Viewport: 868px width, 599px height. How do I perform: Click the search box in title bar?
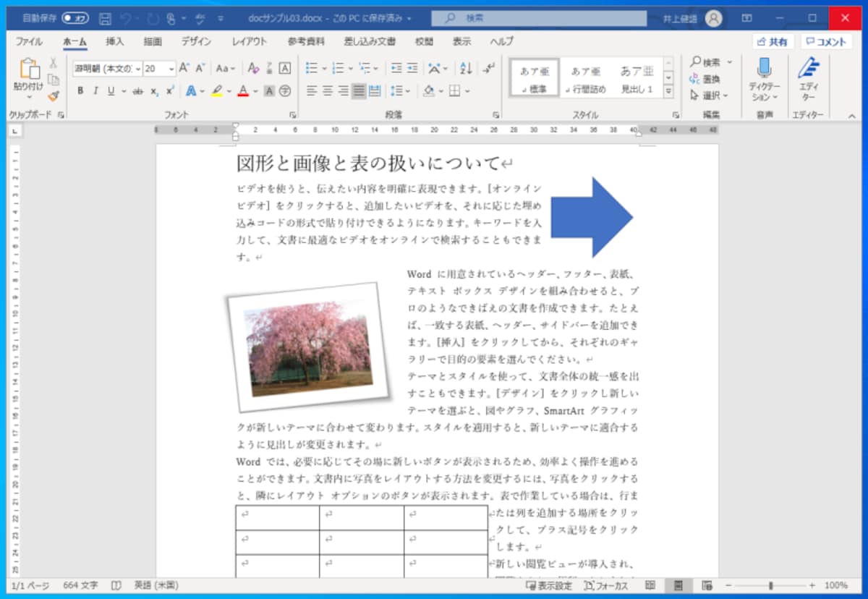539,17
